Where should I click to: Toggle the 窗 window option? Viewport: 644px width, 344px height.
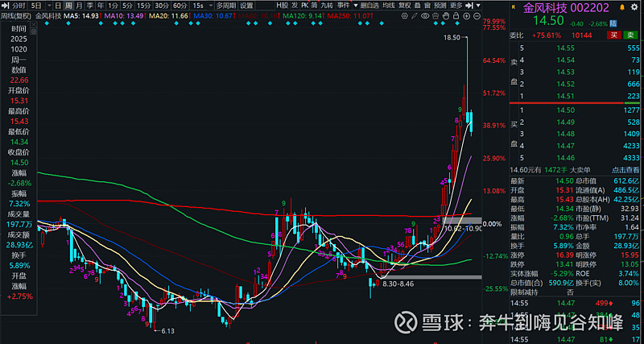(x=427, y=6)
